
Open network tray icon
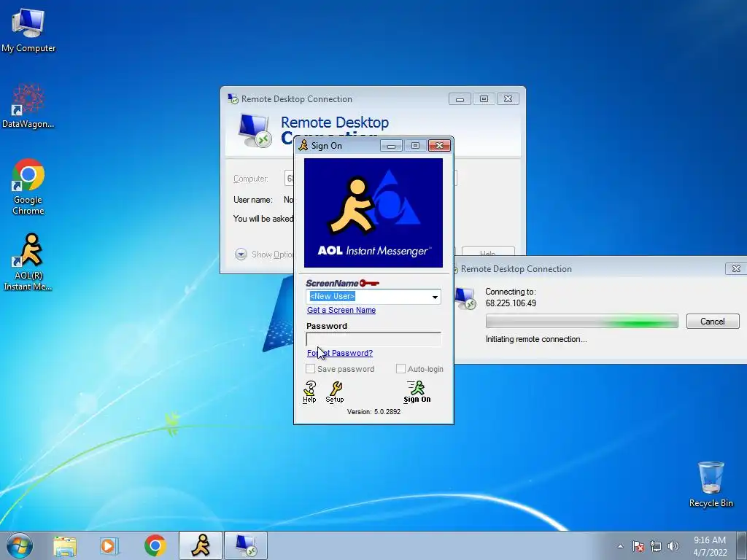pos(656,546)
